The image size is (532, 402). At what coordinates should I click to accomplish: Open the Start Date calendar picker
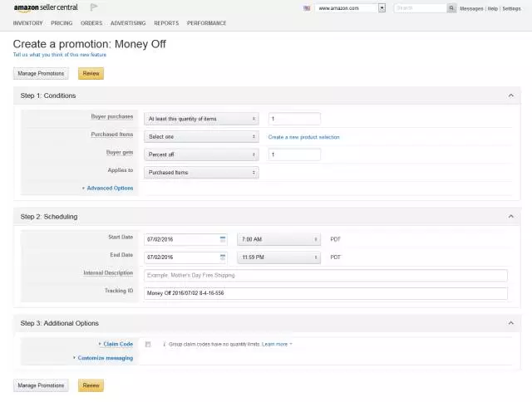coord(223,239)
